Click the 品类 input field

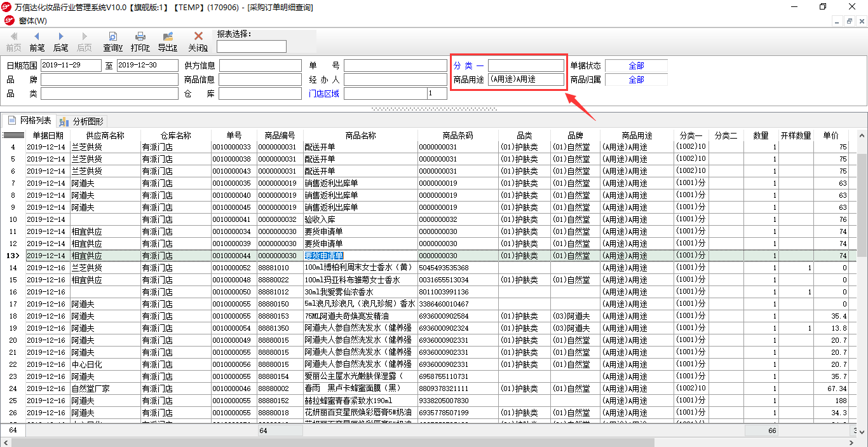tap(109, 93)
